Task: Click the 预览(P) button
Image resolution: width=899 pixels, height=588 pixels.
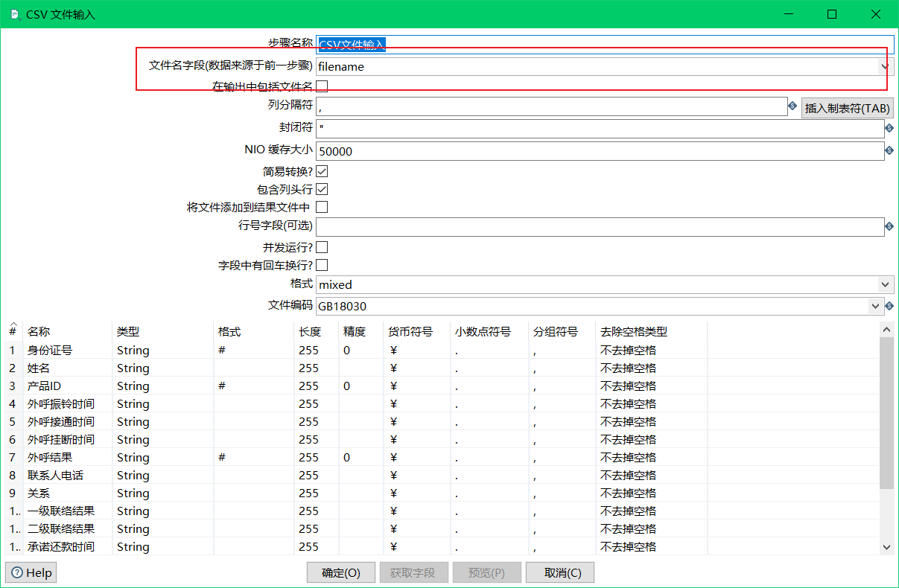Action: coord(486,572)
